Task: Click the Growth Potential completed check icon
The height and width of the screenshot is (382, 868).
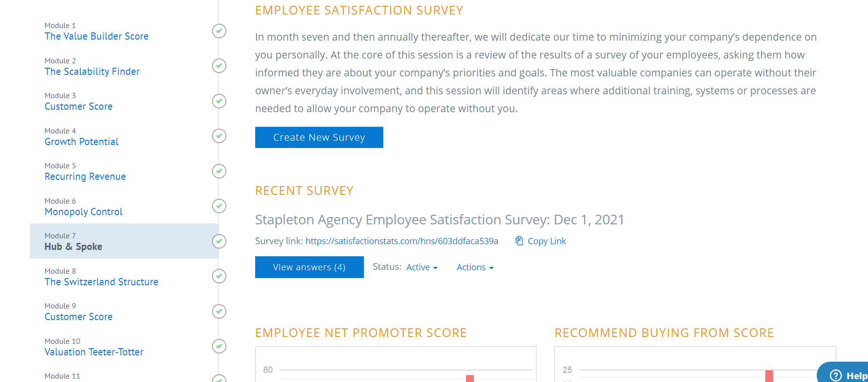Action: pyautogui.click(x=219, y=136)
